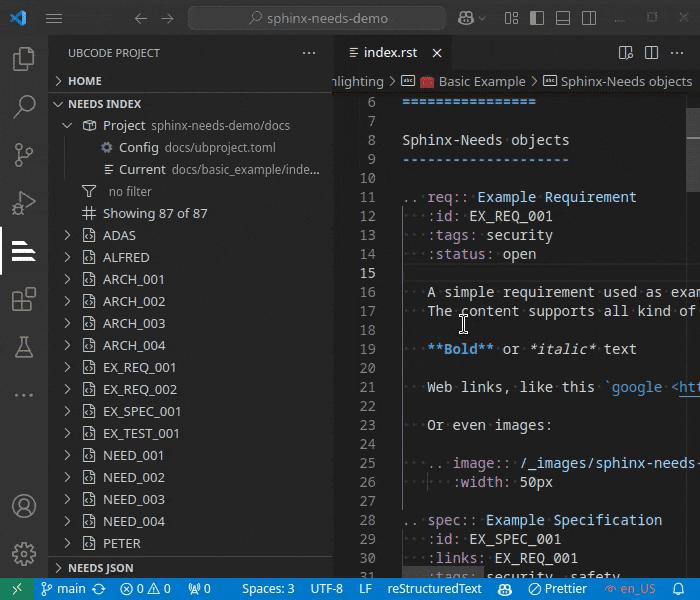Open the Search view in activity bar

(x=24, y=106)
